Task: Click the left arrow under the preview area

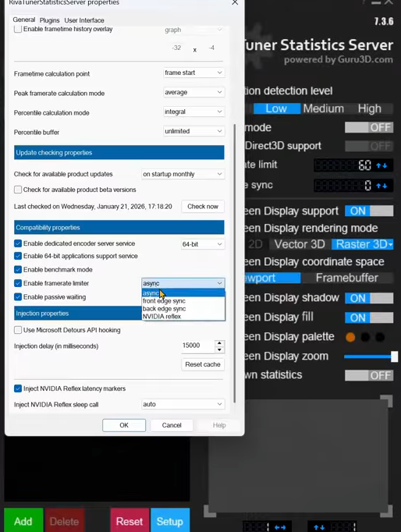Action: pyautogui.click(x=277, y=527)
